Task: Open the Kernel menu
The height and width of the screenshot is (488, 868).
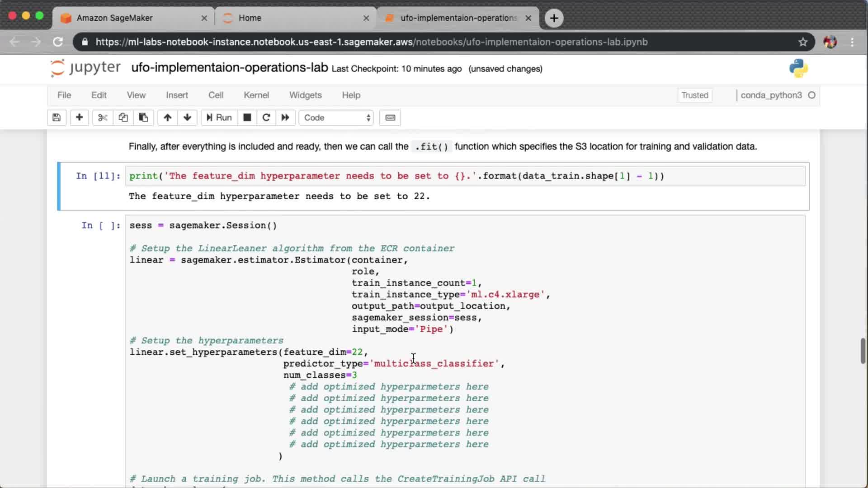Action: coord(256,95)
